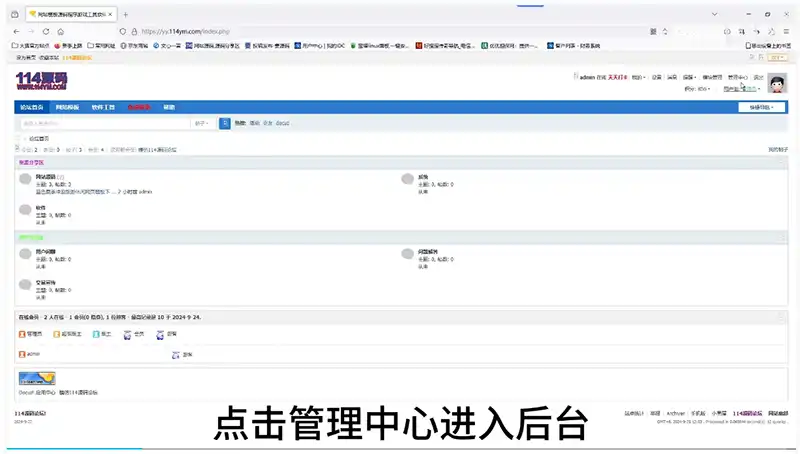Reload the page with the refresh button

click(45, 31)
